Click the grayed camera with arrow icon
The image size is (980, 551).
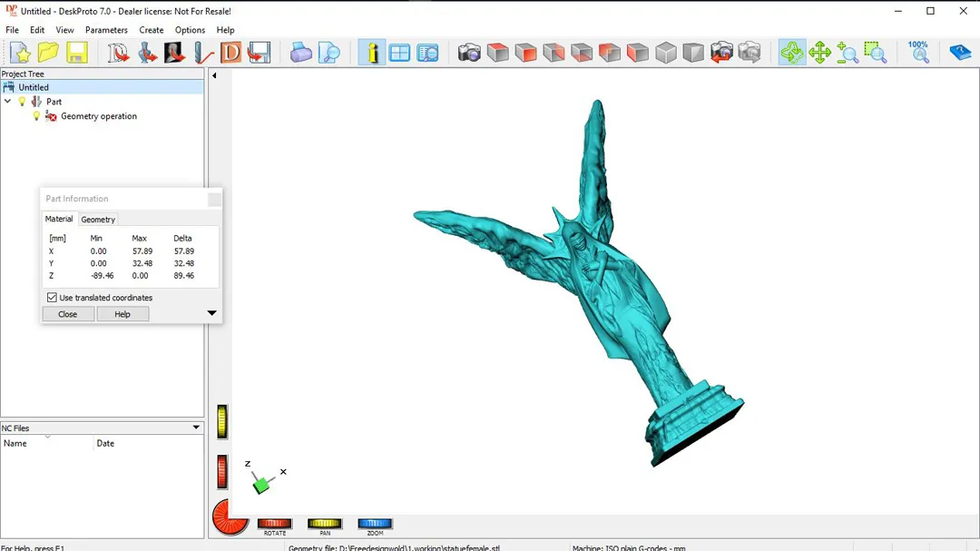point(750,53)
